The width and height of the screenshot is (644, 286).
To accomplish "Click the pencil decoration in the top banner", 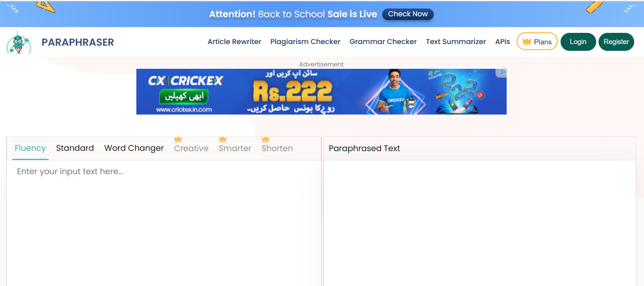I will (x=595, y=7).
